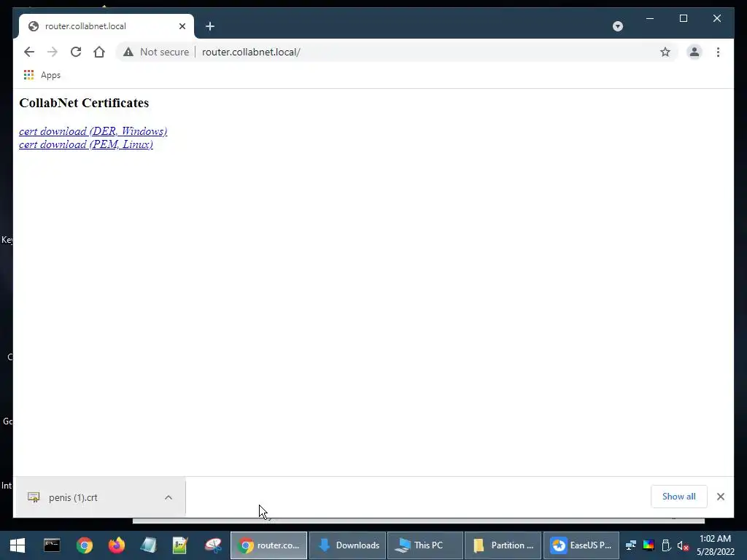The height and width of the screenshot is (560, 747).
Task: Select the router.collabnet.local tab
Action: point(107,26)
